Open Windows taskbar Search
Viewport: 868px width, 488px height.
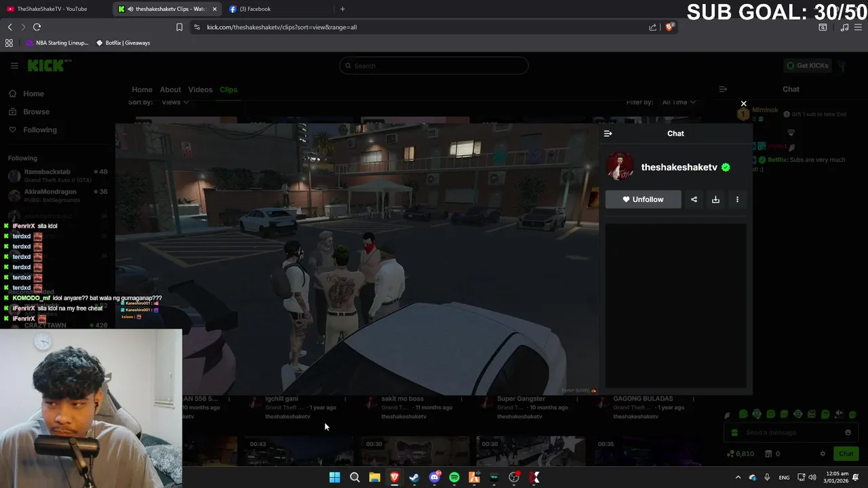[355, 478]
